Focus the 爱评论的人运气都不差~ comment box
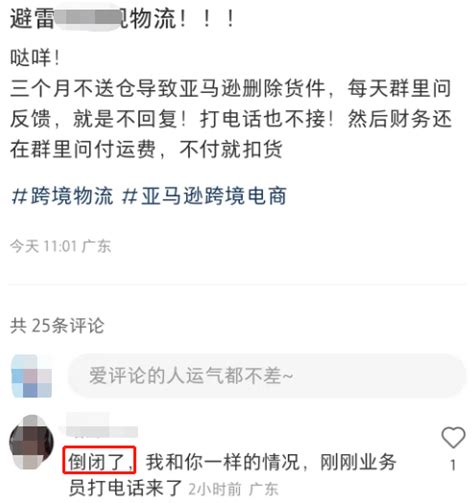 point(267,376)
